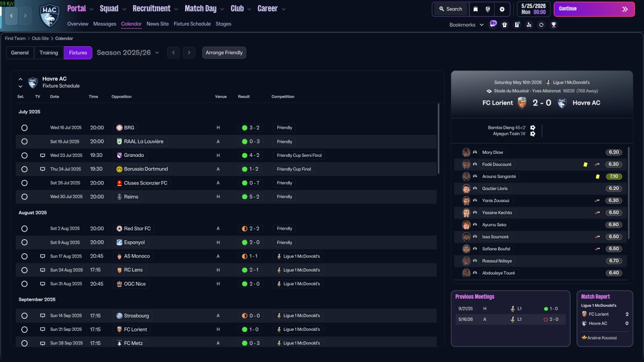644x362 pixels.
Task: Select the radio circle for Cluses Scionzier FC
Action: coord(24,183)
